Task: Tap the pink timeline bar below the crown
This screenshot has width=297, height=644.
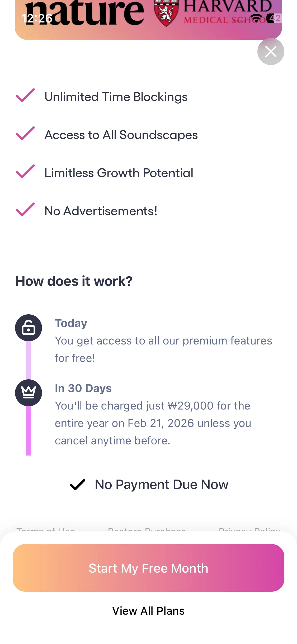Action: coord(29,431)
